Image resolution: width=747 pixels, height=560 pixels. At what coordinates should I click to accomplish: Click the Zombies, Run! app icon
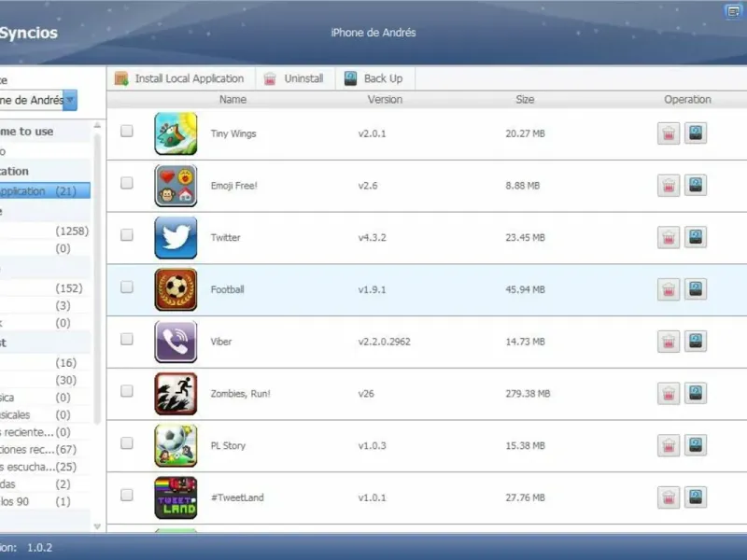[x=176, y=393]
